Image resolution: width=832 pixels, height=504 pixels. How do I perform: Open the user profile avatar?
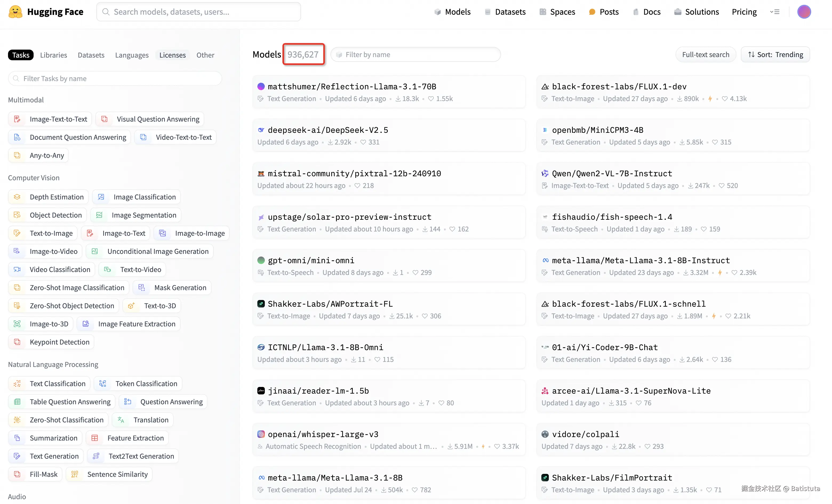pyautogui.click(x=804, y=11)
